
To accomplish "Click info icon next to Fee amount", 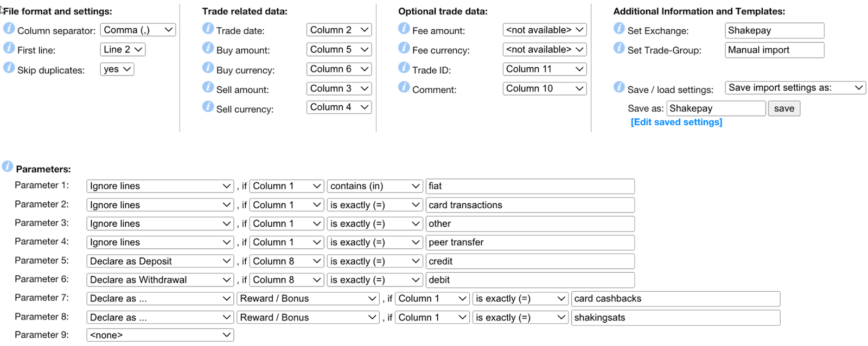I will pyautogui.click(x=404, y=28).
